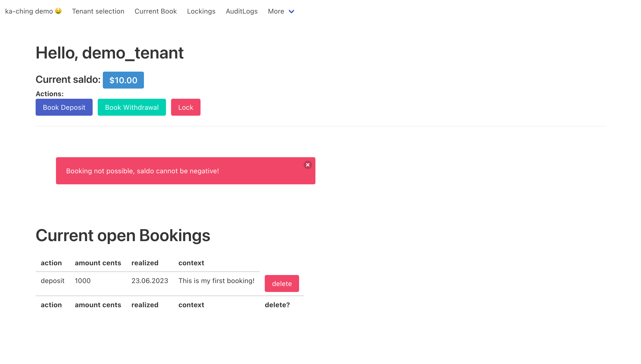Select the 1000 amount cents cell
This screenshot has width=641, height=364.
coord(82,281)
